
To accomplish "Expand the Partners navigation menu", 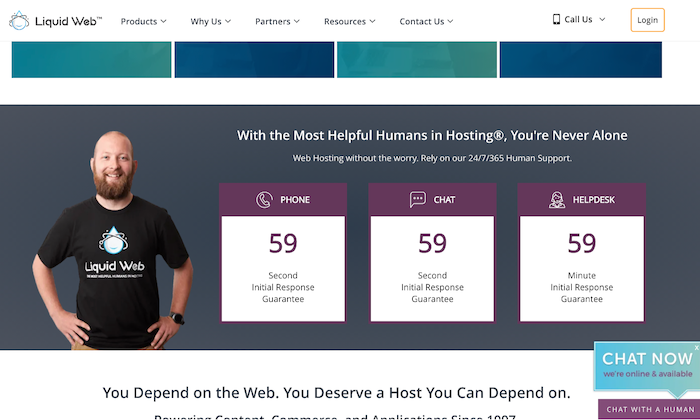I will (x=278, y=21).
